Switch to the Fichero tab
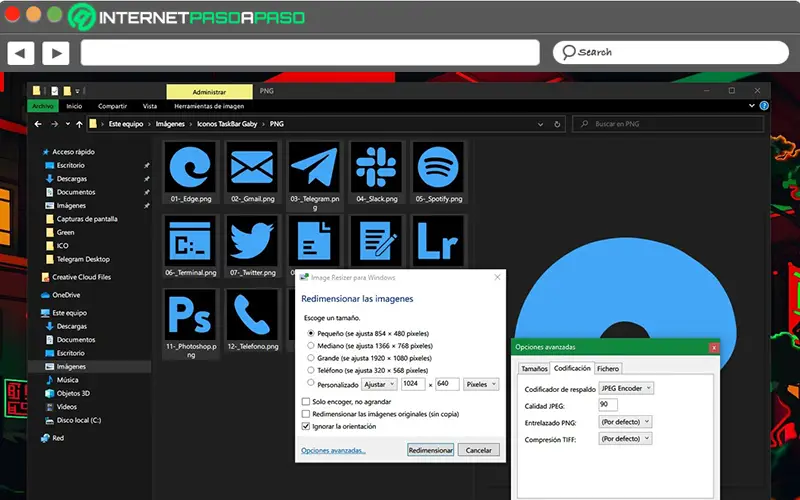The width and height of the screenshot is (800, 500). 608,368
